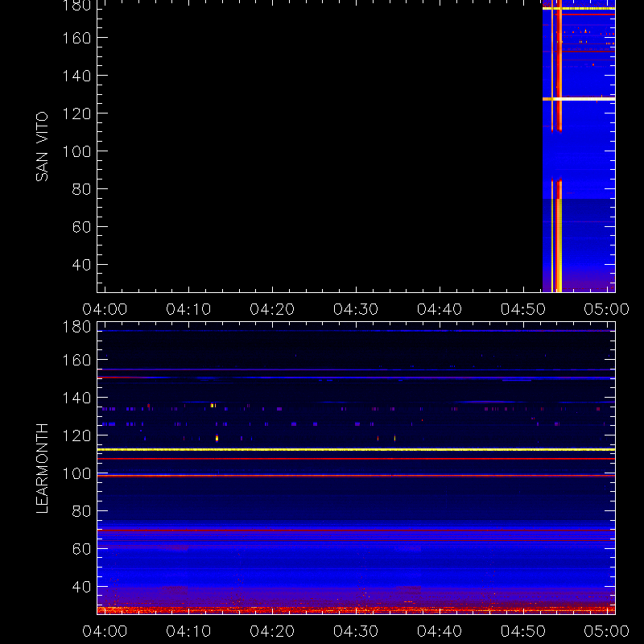
Task: Select the 40 tick label on San Vito plot
Action: 81,265
